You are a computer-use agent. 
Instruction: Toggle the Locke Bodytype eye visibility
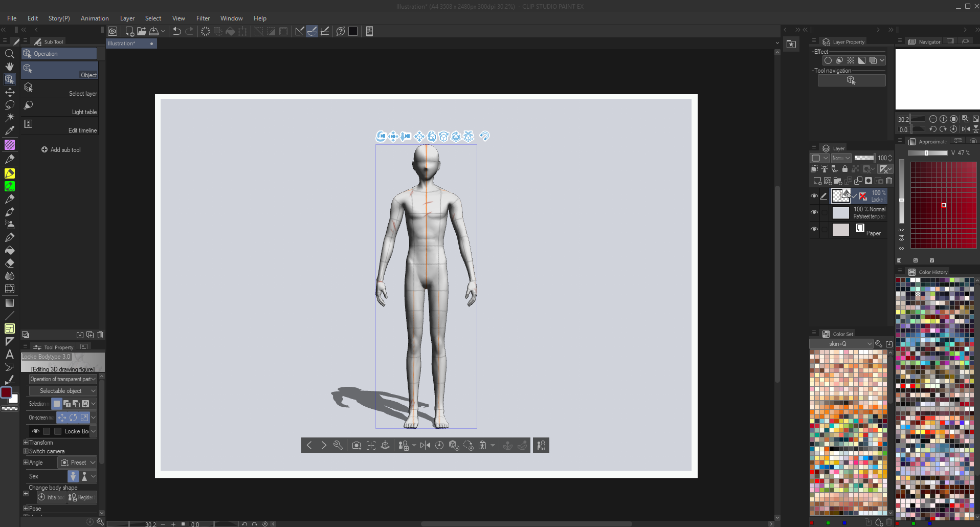36,431
